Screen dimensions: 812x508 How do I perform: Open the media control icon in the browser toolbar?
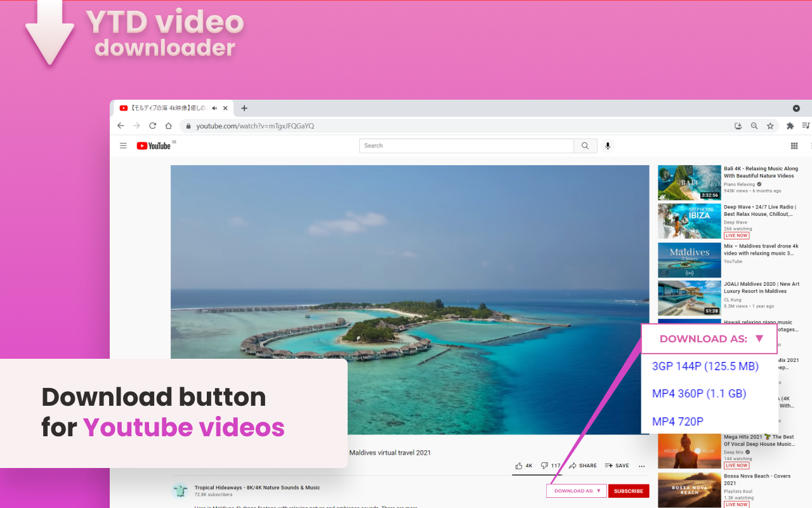pos(806,126)
